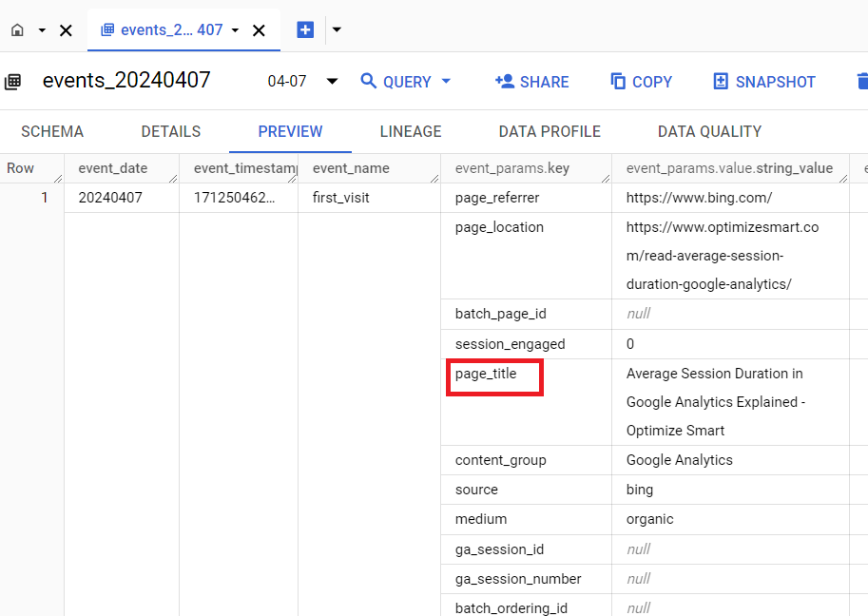868x616 pixels.
Task: Click the Share table button
Action: tap(532, 82)
